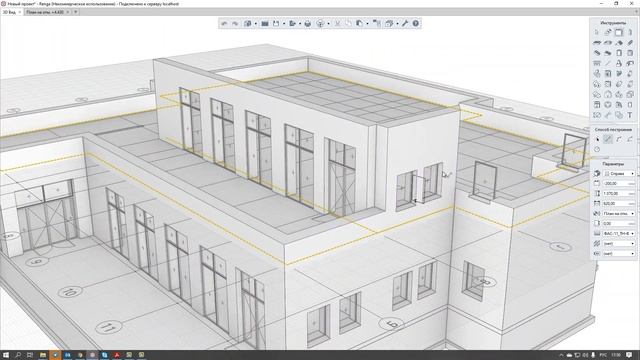The height and width of the screenshot is (360, 640).
Task: Select the A-shaped tool in tools palette
Action: tap(619, 63)
